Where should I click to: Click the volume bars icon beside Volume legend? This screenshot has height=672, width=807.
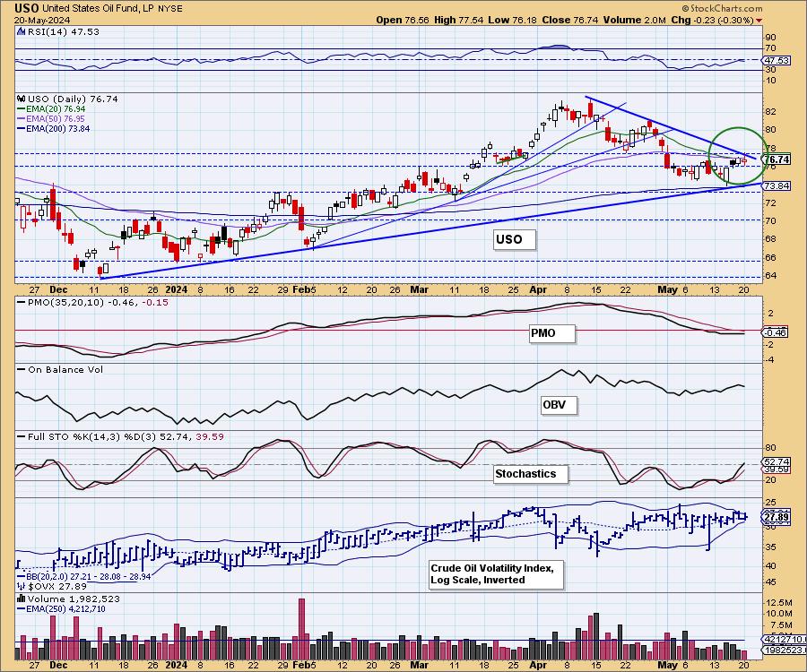(22, 599)
